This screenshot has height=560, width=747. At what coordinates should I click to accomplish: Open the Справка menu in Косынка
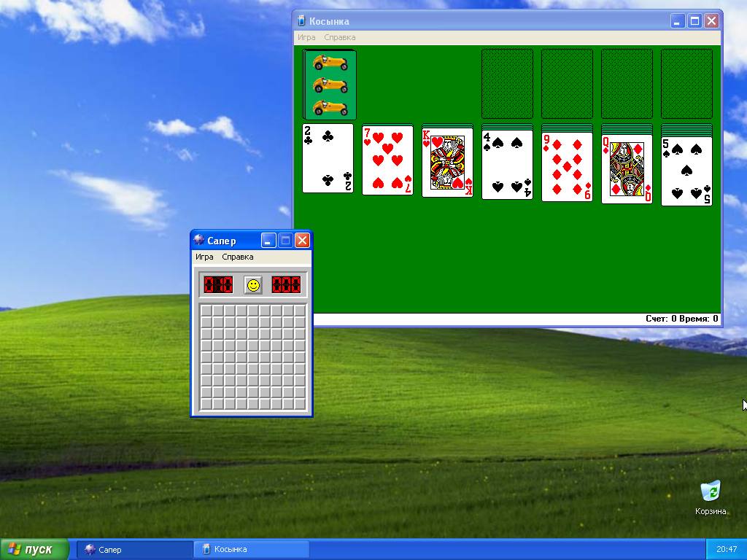point(340,37)
